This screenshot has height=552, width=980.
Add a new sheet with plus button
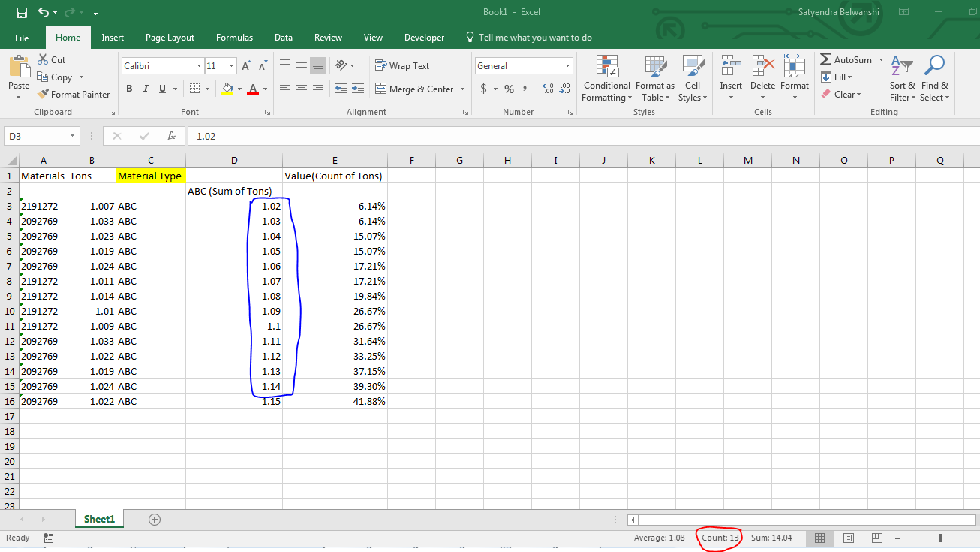[x=155, y=519]
